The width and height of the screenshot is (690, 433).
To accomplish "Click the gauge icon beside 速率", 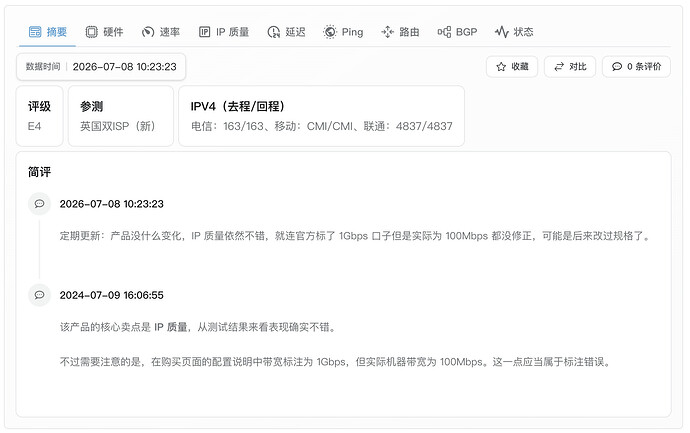I will pyautogui.click(x=148, y=32).
